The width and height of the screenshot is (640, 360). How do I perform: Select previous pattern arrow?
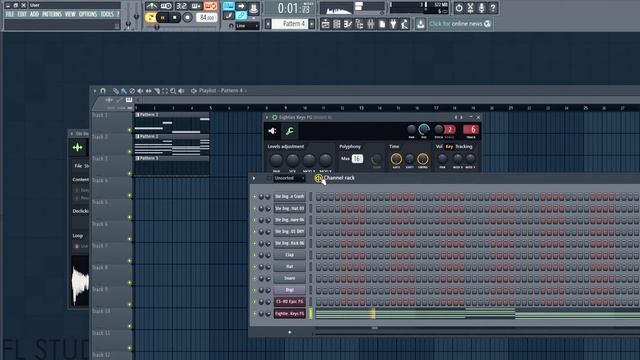coord(268,24)
